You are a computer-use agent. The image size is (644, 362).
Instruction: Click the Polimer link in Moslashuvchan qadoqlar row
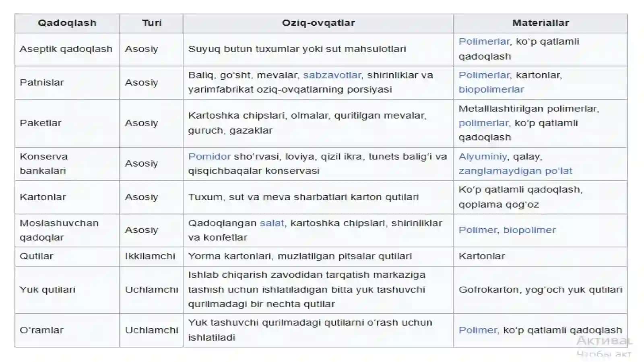pyautogui.click(x=478, y=230)
